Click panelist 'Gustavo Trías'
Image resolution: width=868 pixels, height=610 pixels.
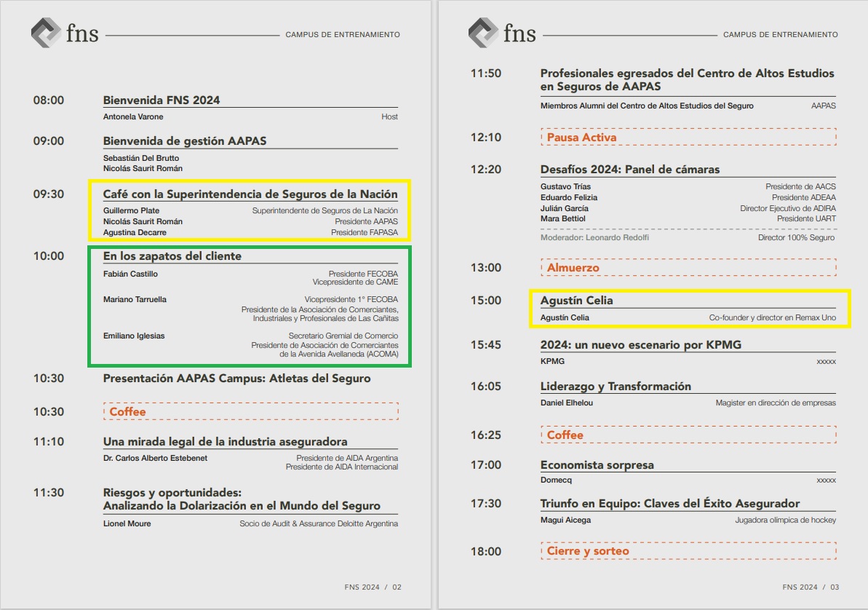(x=565, y=186)
